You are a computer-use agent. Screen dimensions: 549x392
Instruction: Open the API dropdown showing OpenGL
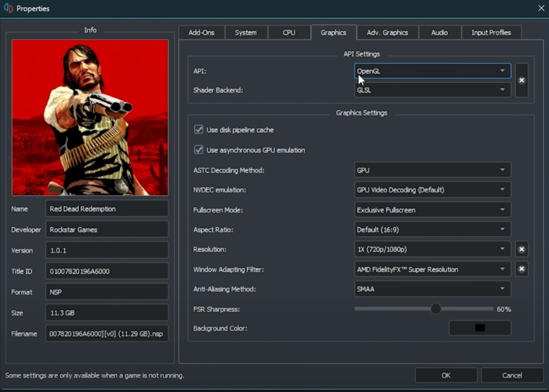pos(433,71)
